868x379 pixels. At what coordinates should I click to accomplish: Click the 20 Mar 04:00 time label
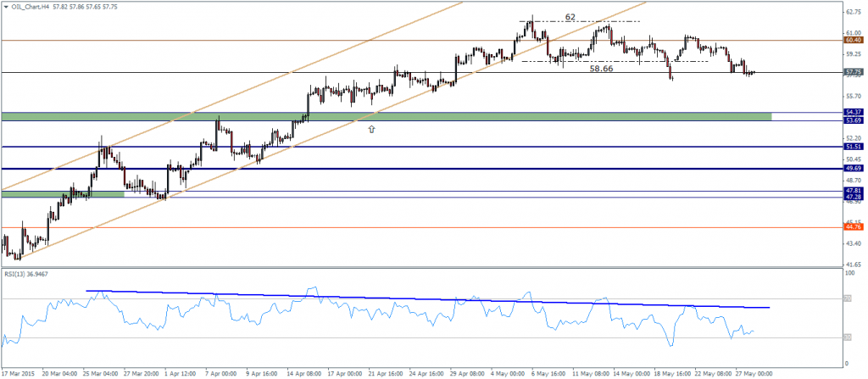click(x=58, y=373)
